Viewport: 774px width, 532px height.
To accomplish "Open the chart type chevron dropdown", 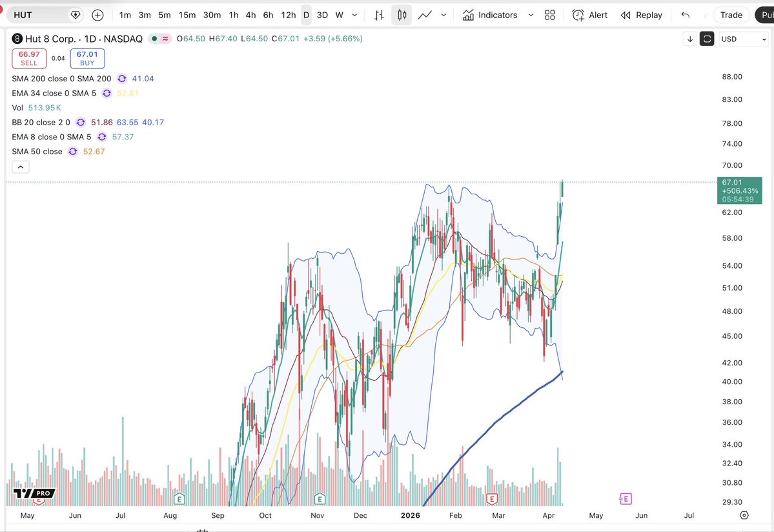I will tap(443, 14).
